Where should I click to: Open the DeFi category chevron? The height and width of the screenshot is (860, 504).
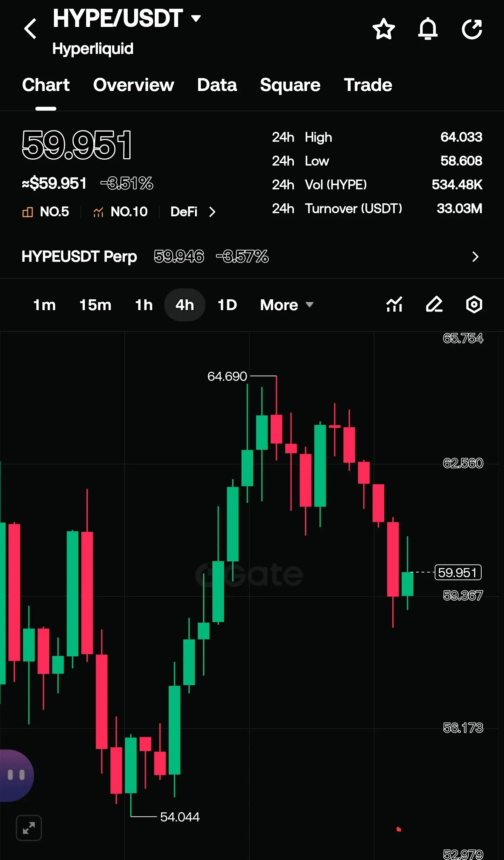(x=212, y=212)
